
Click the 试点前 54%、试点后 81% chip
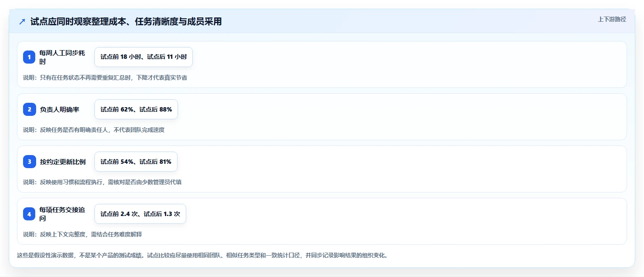pos(136,162)
